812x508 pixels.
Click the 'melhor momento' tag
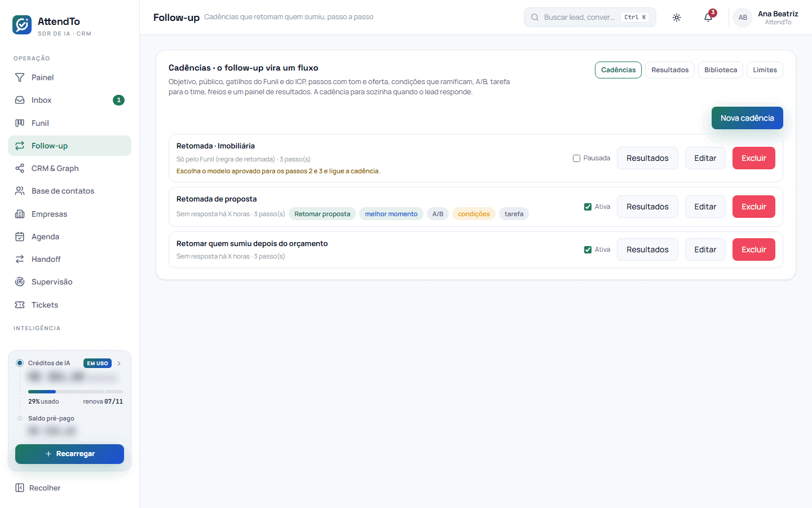[391, 214]
